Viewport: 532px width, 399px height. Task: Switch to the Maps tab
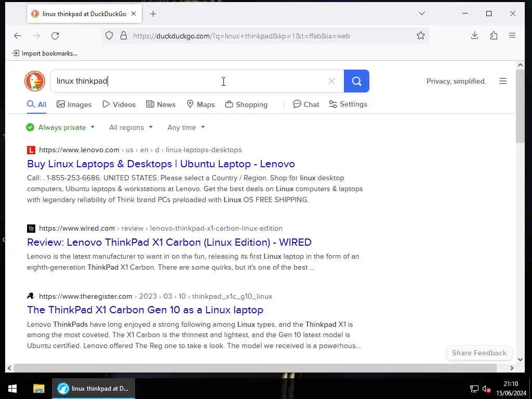[x=201, y=104]
